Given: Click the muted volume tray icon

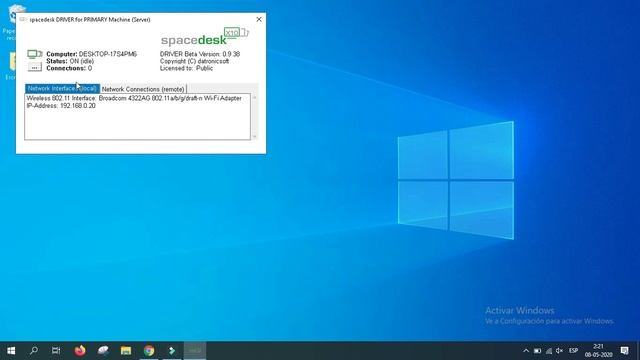Looking at the screenshot, I should point(560,351).
